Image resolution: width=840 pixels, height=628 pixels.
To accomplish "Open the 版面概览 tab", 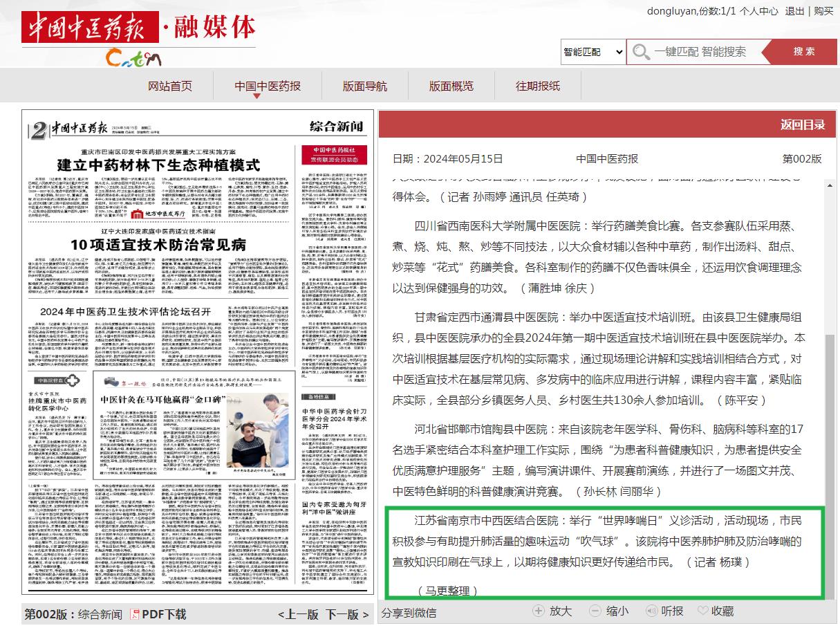I will tap(451, 86).
